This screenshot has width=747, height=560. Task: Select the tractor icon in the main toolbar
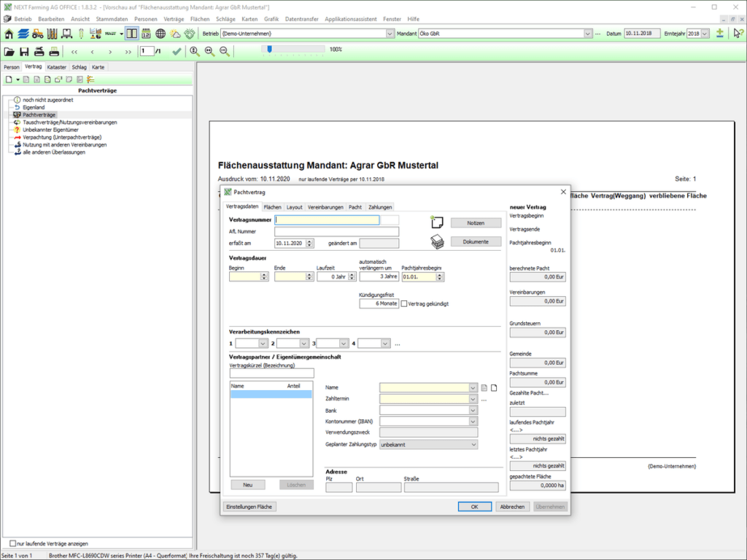(36, 33)
